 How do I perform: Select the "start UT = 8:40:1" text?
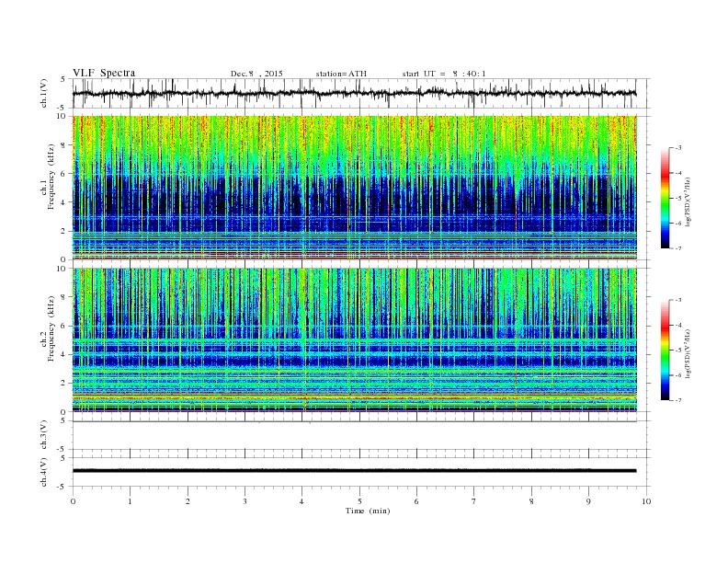point(444,74)
